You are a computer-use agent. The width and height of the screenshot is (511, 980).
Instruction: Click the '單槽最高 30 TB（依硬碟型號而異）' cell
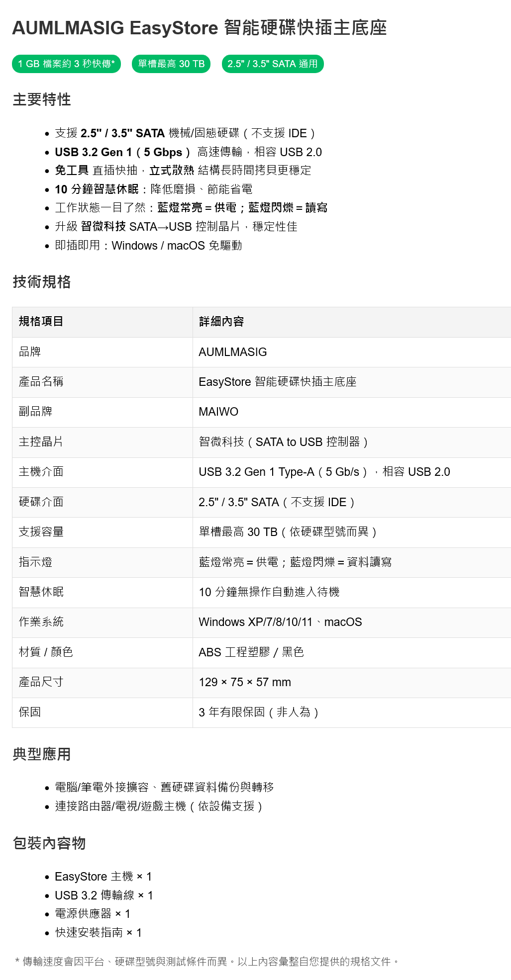pos(352,532)
